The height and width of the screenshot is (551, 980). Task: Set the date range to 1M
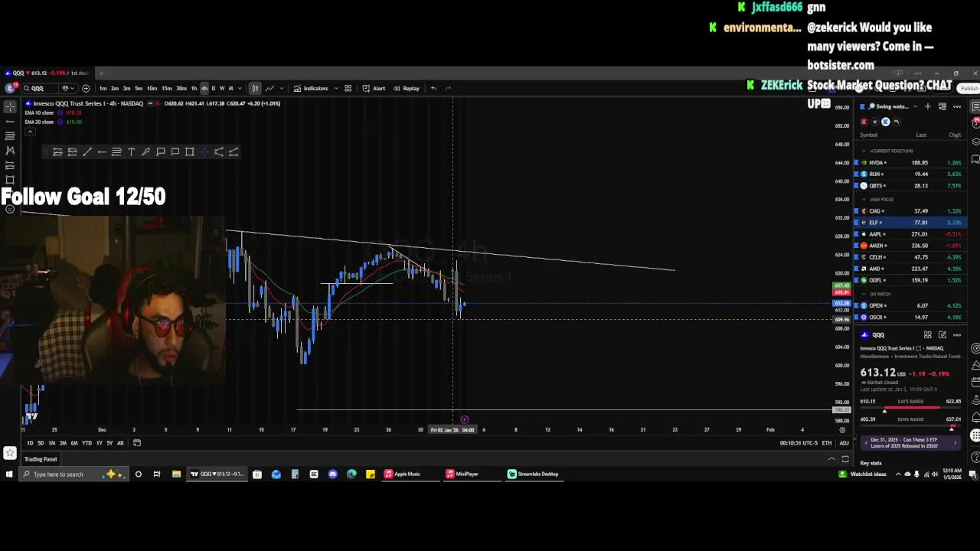(51, 443)
